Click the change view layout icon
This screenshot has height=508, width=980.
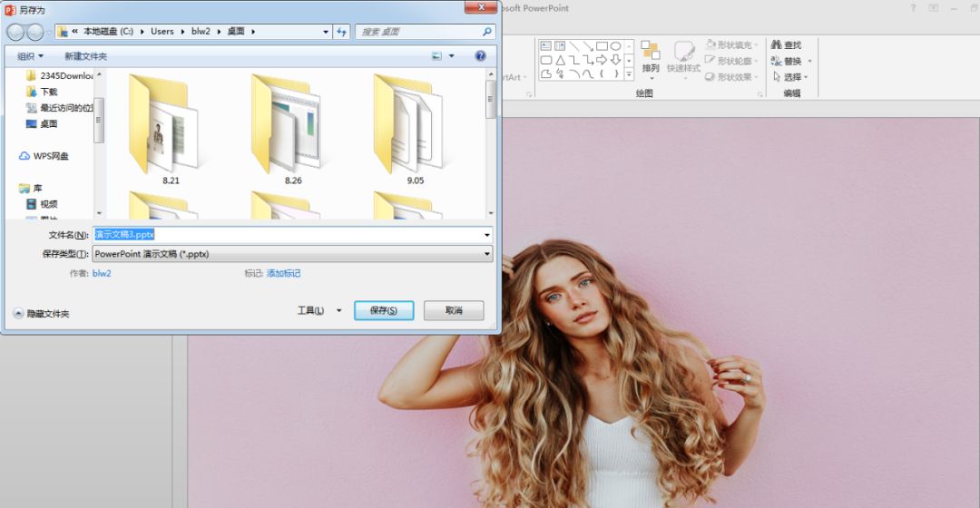437,56
